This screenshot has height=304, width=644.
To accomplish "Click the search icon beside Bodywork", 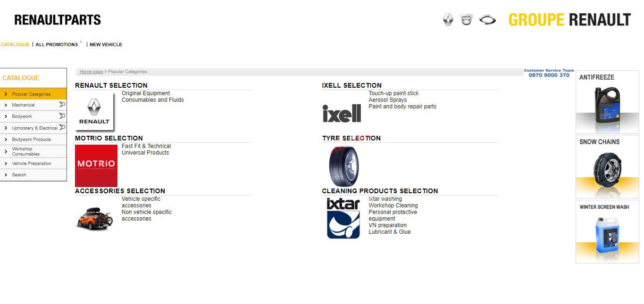I will point(62,115).
